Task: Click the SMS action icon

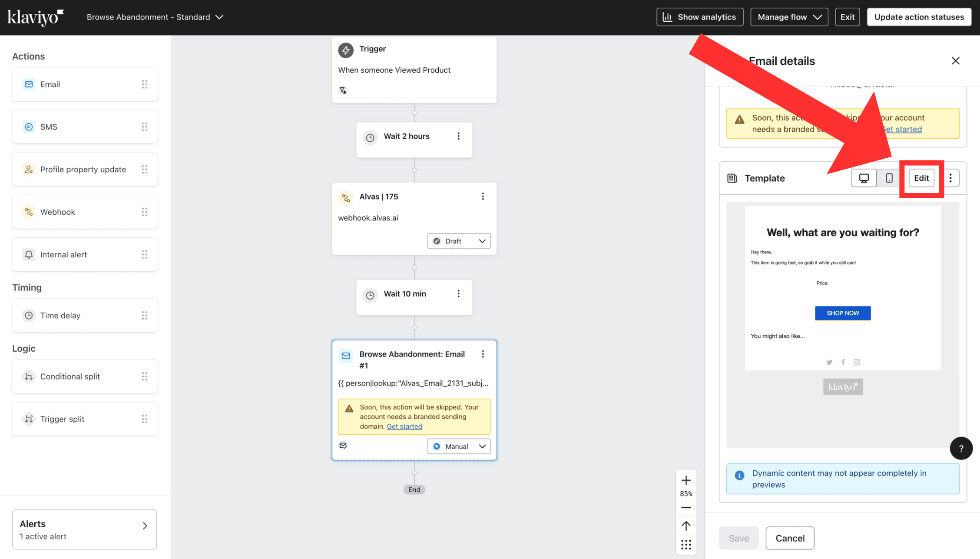Action: tap(29, 127)
